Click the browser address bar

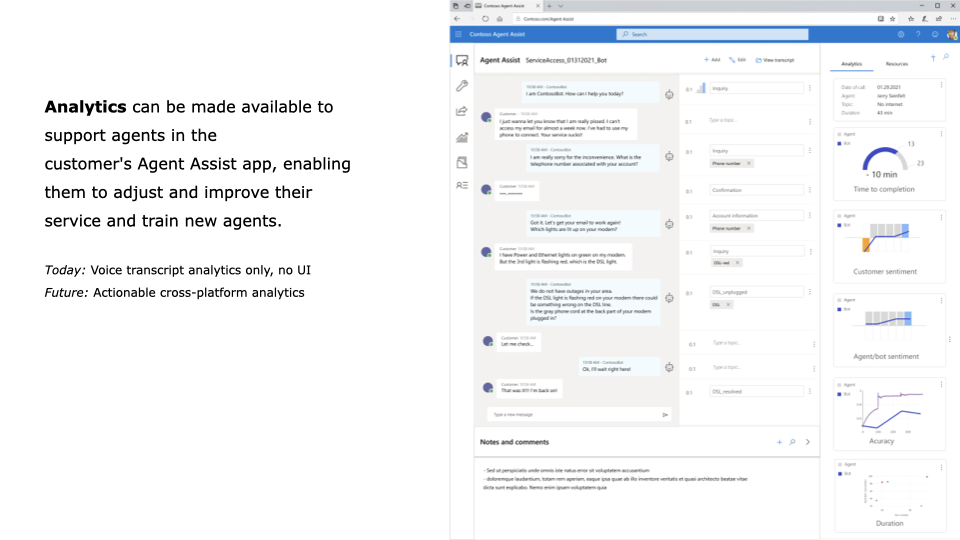pyautogui.click(x=692, y=19)
